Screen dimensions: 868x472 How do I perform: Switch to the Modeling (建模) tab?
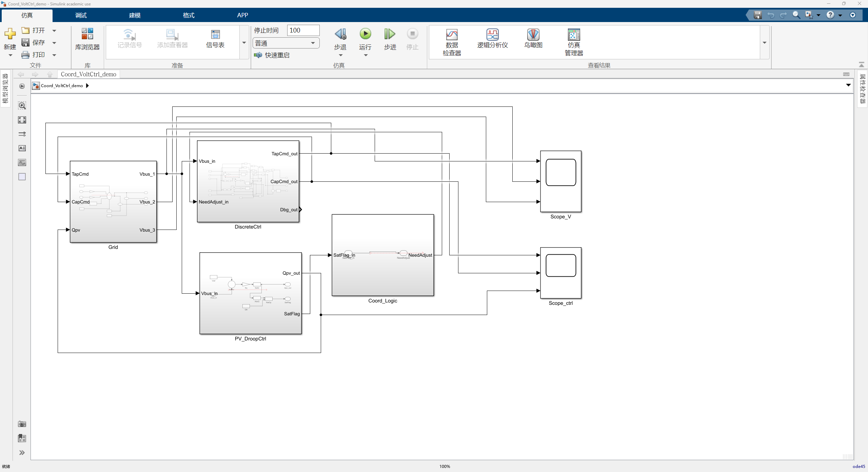pyautogui.click(x=135, y=15)
